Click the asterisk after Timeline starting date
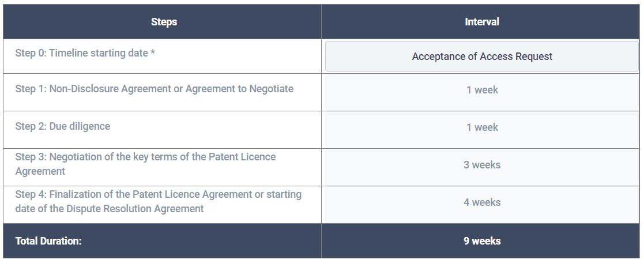 [152, 53]
